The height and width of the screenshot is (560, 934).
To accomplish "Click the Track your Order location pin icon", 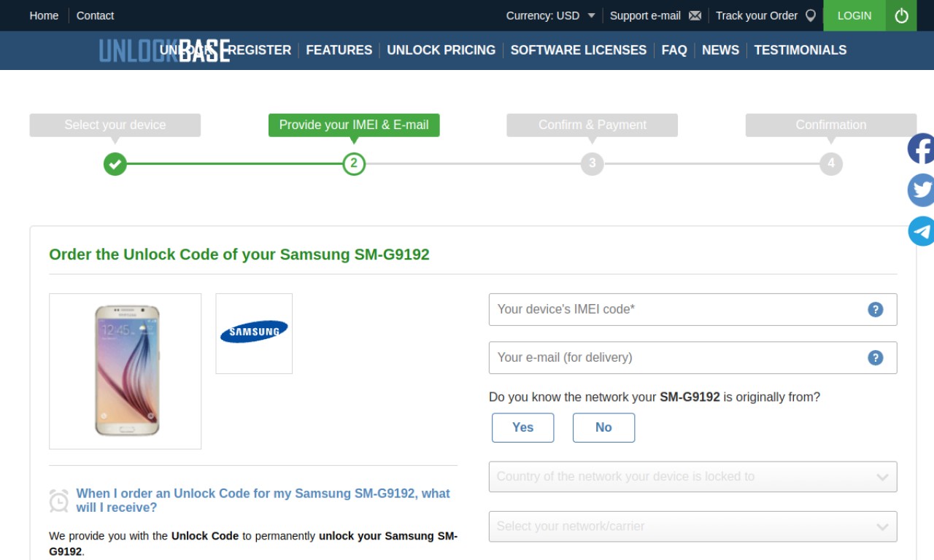I will tap(810, 15).
